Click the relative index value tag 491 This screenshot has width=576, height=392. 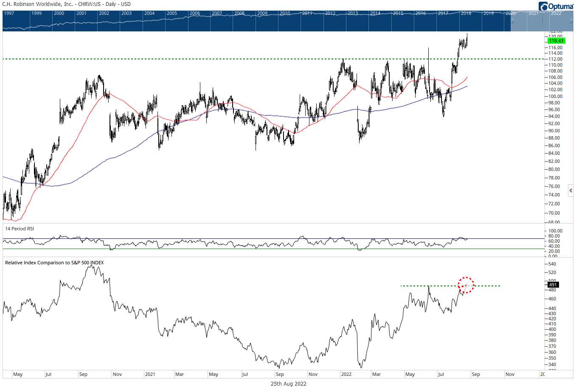coord(553,285)
